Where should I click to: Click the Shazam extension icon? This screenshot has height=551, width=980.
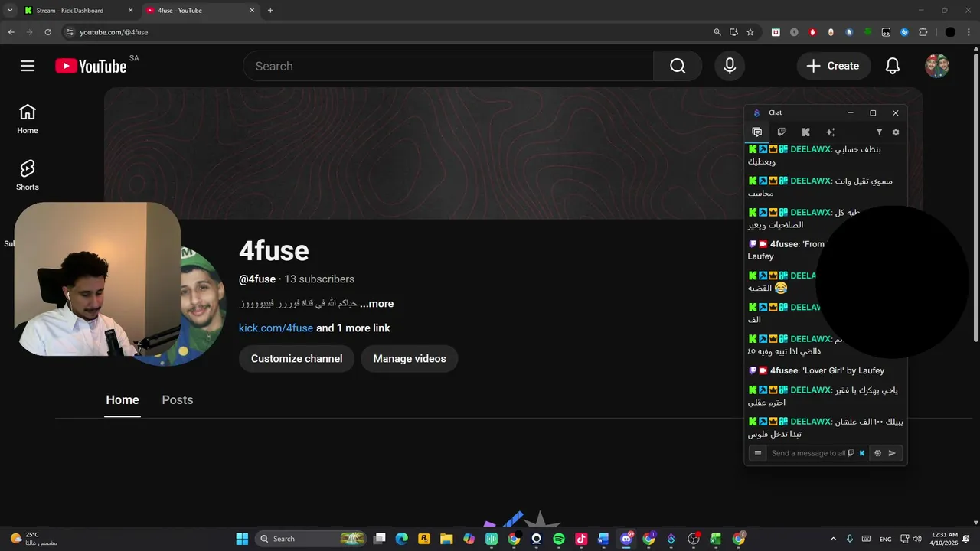904,32
